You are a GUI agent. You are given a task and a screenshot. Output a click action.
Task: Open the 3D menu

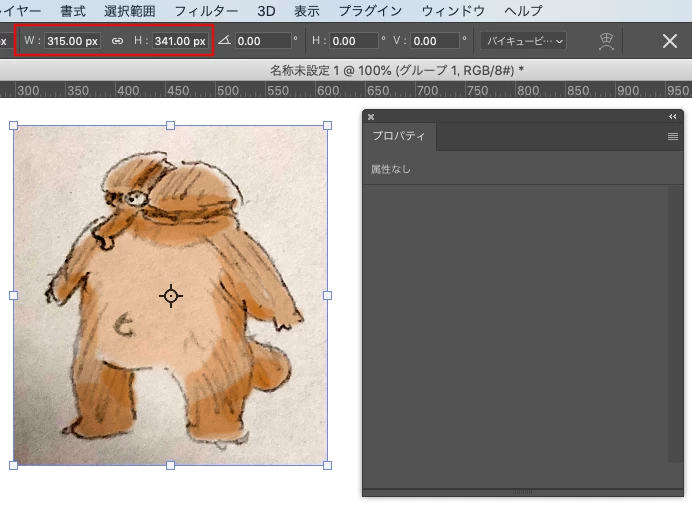coord(266,11)
